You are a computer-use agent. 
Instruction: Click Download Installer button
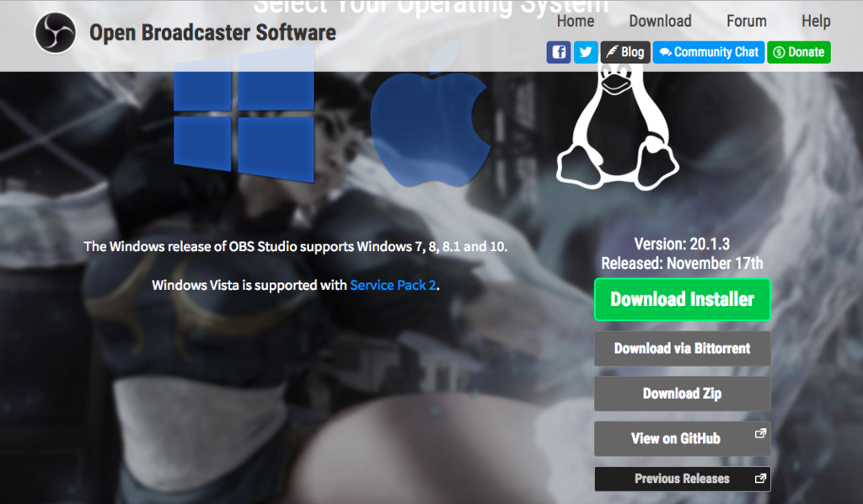tap(683, 299)
